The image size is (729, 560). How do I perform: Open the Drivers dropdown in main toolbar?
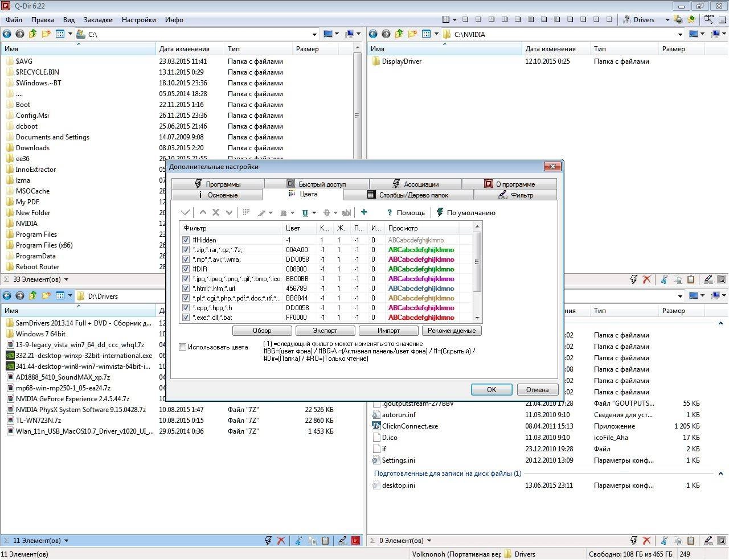click(x=667, y=20)
